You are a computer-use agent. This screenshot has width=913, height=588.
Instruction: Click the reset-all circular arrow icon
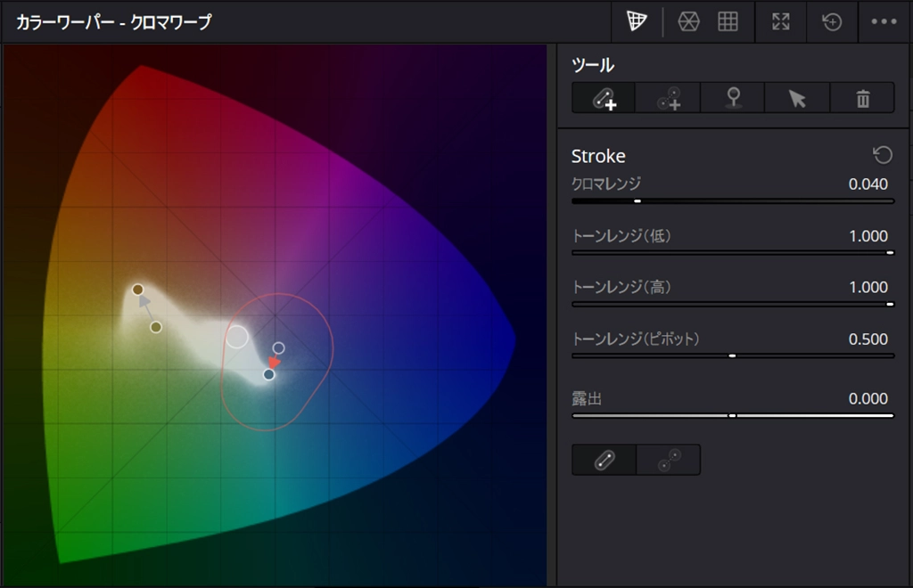[832, 22]
